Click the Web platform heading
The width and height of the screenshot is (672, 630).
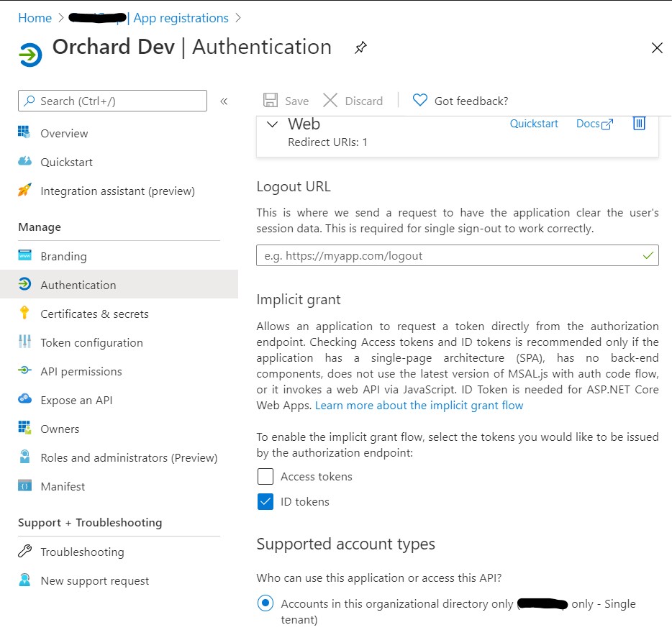pyautogui.click(x=304, y=124)
